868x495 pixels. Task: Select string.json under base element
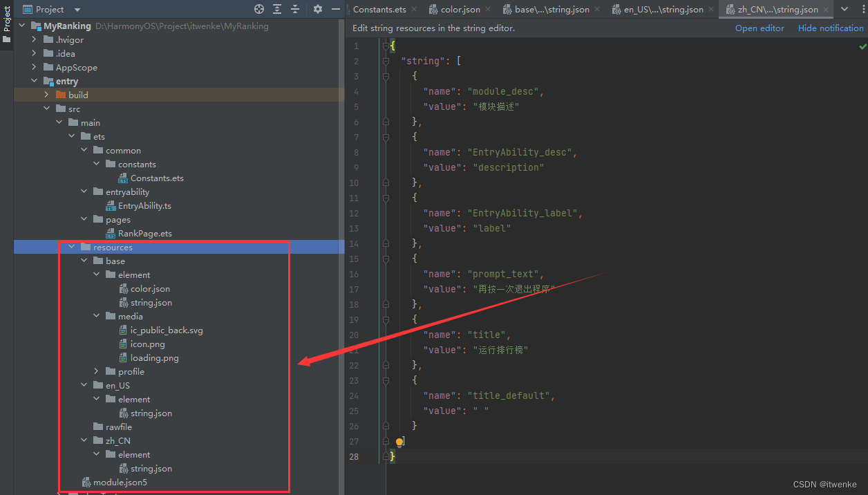pyautogui.click(x=151, y=303)
